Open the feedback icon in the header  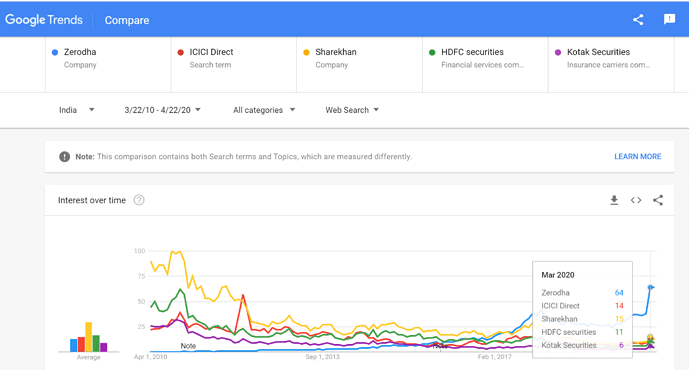pyautogui.click(x=669, y=19)
